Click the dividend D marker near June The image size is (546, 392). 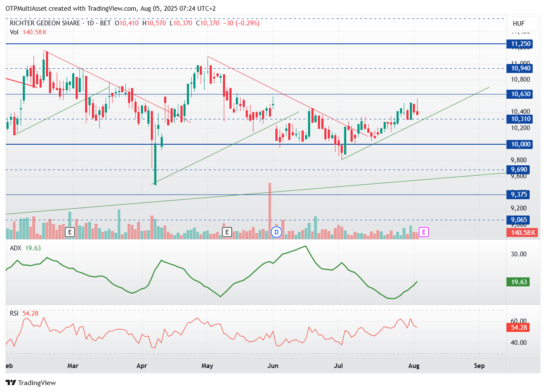click(277, 232)
